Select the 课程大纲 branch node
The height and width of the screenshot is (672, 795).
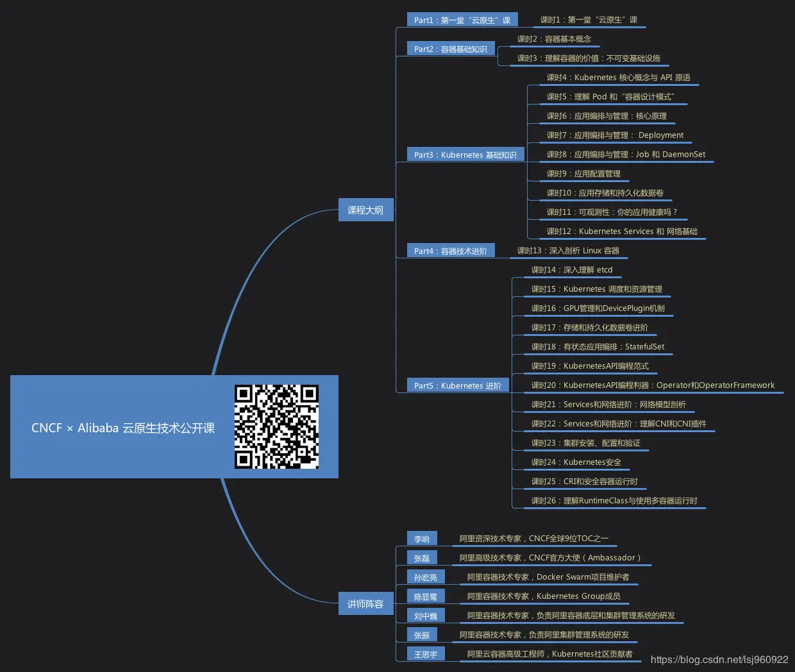point(365,210)
